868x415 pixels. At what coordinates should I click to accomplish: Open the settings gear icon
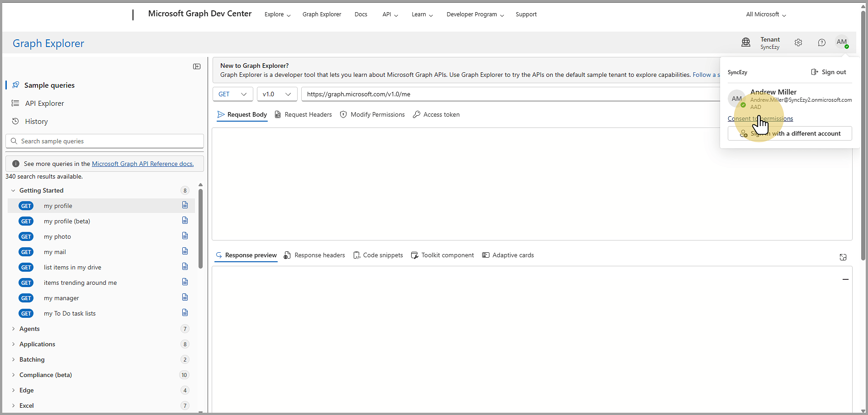(798, 42)
